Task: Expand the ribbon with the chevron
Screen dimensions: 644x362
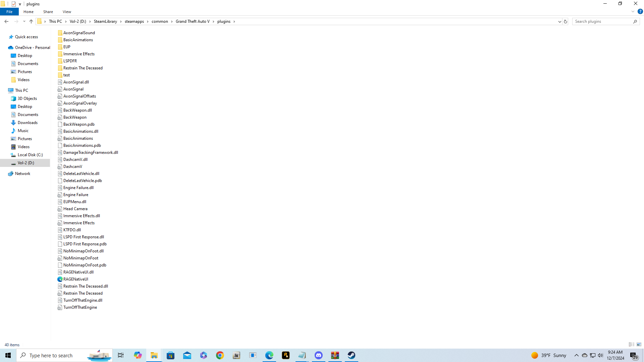Action: pyautogui.click(x=633, y=11)
